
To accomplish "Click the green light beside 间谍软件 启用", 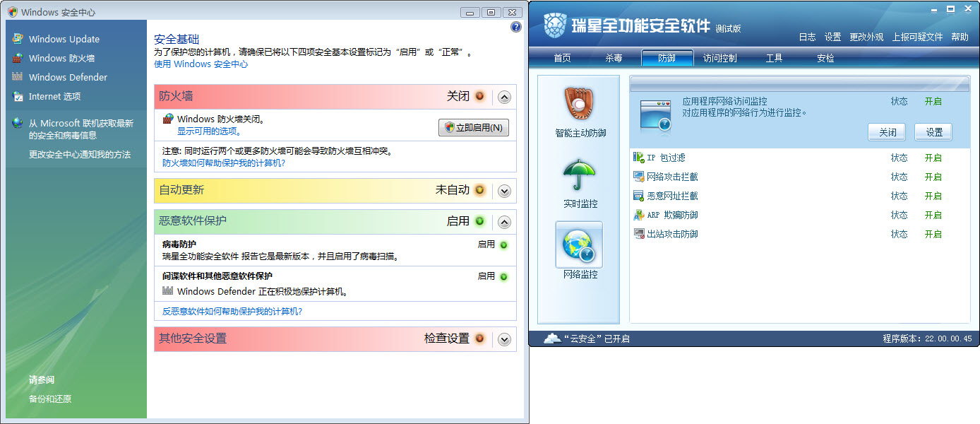I will 503,277.
